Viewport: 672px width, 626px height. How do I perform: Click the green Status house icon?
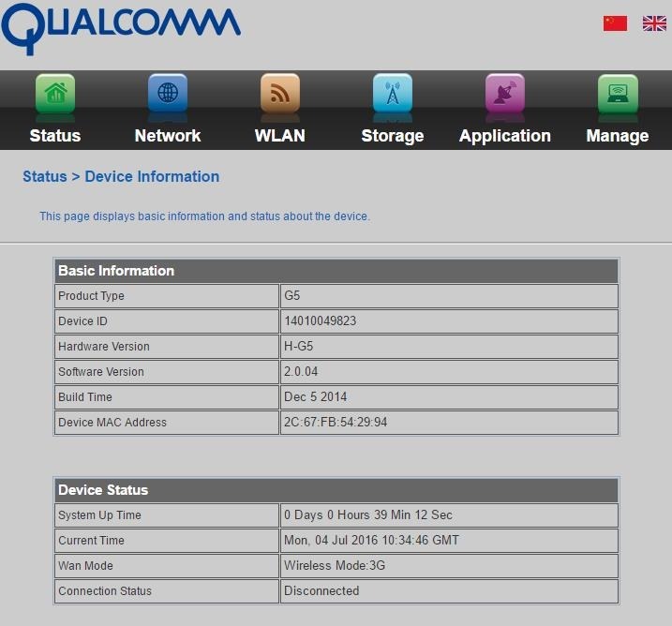pyautogui.click(x=55, y=94)
